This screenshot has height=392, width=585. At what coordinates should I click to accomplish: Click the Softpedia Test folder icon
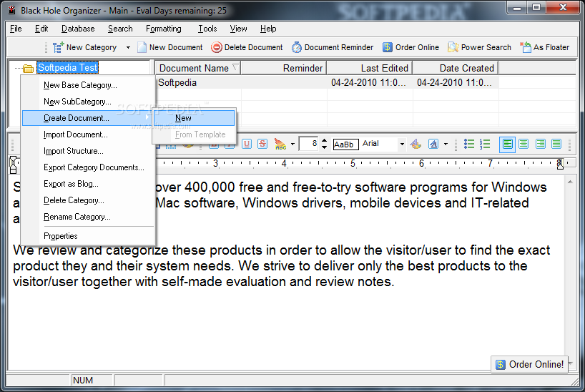28,69
